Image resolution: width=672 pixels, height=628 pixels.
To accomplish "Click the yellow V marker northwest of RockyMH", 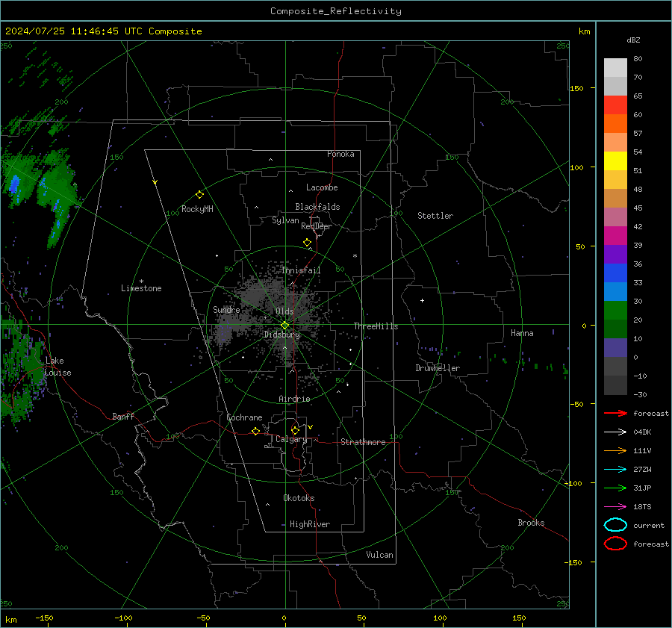I will 155,182.
